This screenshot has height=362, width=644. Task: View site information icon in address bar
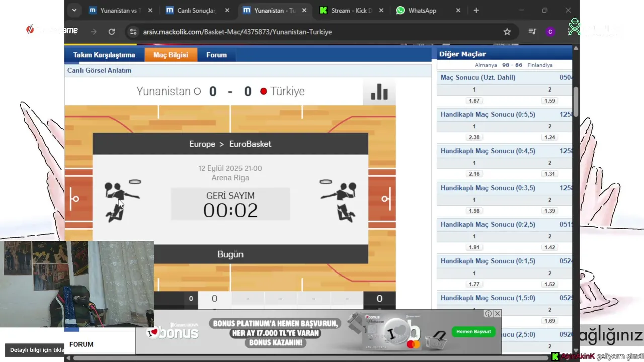(133, 32)
